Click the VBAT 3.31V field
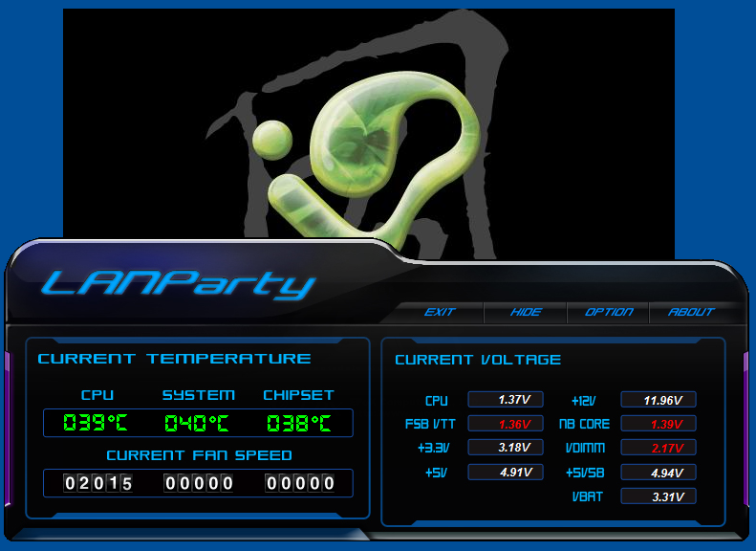This screenshot has width=756, height=551. (659, 496)
